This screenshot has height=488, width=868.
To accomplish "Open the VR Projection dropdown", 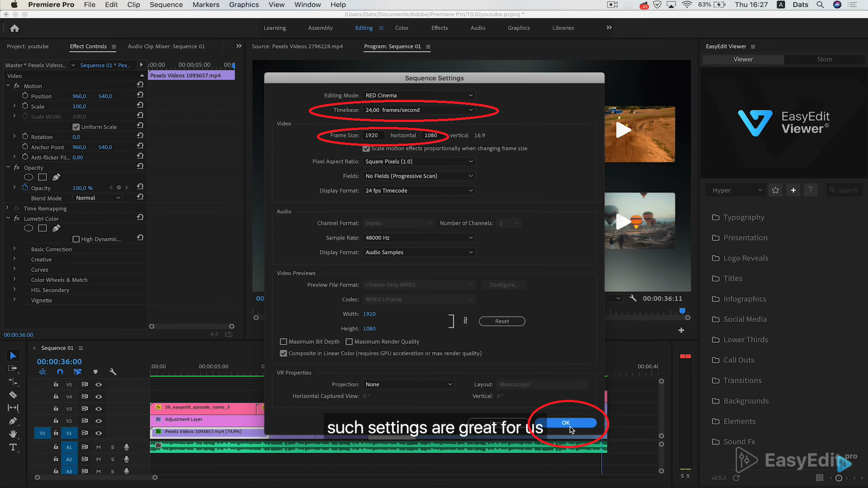I will click(408, 385).
